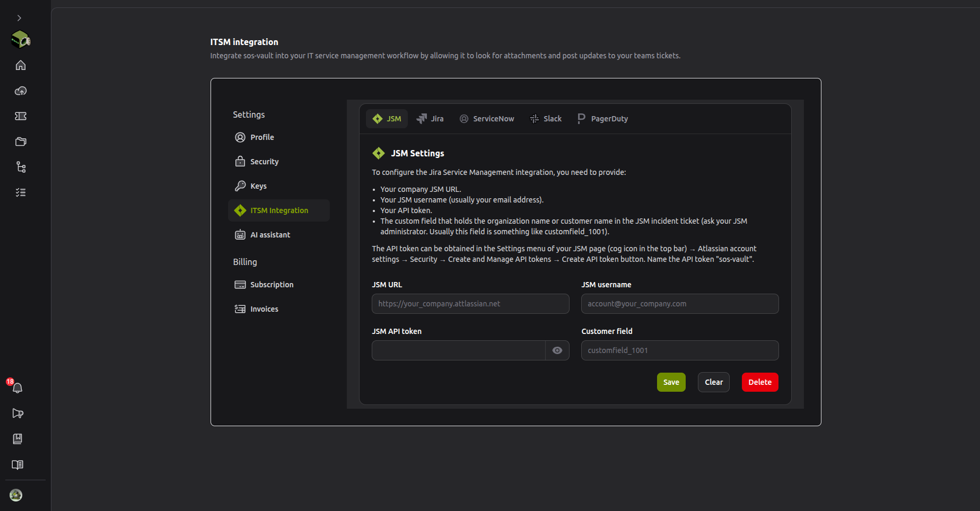The width and height of the screenshot is (980, 511).
Task: Open the cloud upload sidebar icon
Action: coord(21,91)
